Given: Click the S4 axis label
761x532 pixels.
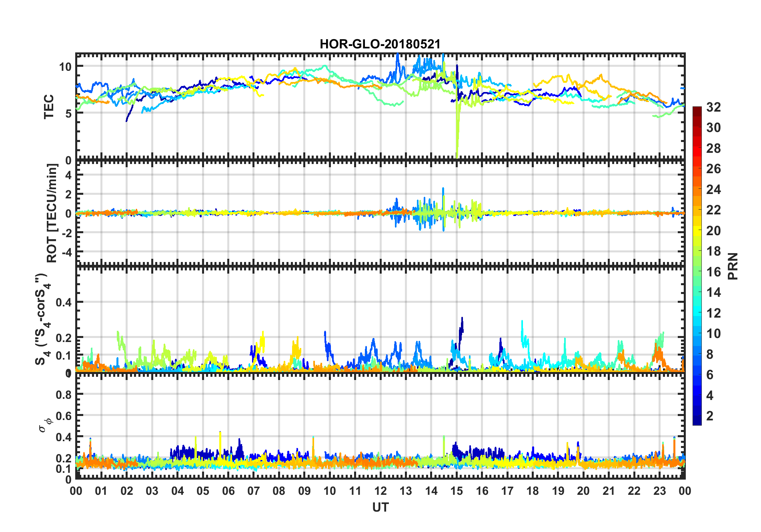Looking at the screenshot, I should coord(42,319).
